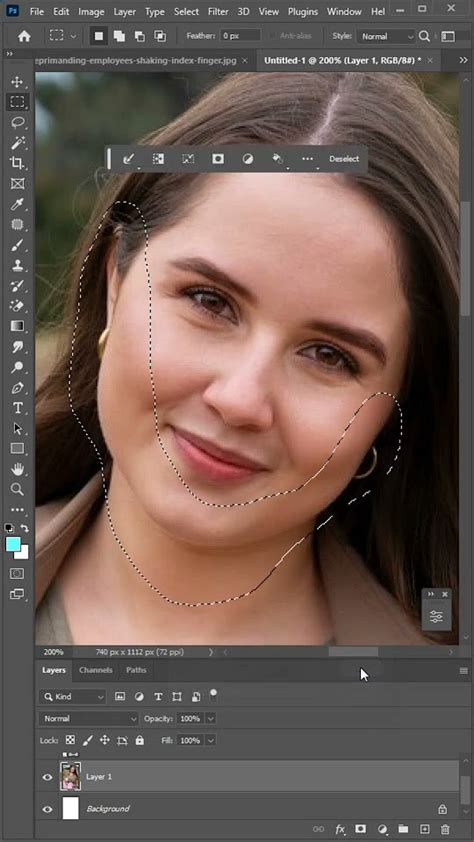Select the Horizontal Type tool
Viewport: 474px width, 842px height.
[x=17, y=408]
